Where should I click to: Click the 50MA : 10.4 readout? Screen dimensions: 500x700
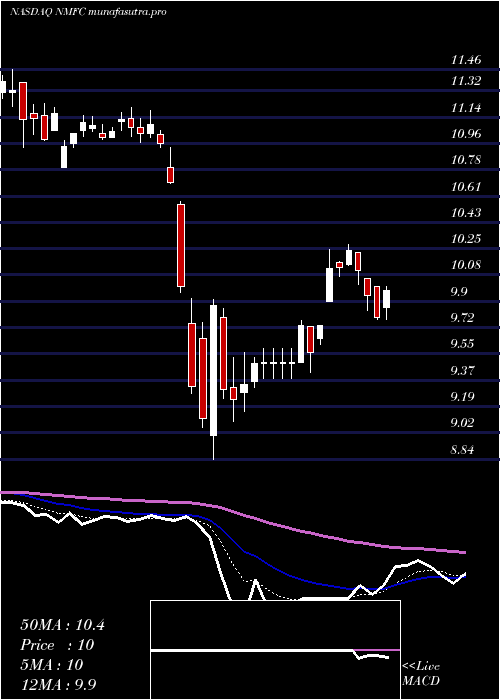(62, 625)
